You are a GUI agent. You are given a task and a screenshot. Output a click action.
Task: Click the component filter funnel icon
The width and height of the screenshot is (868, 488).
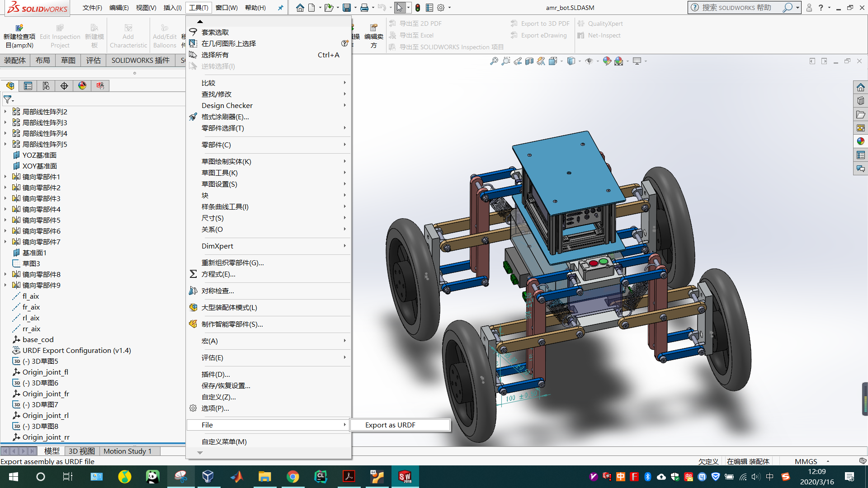click(x=7, y=100)
